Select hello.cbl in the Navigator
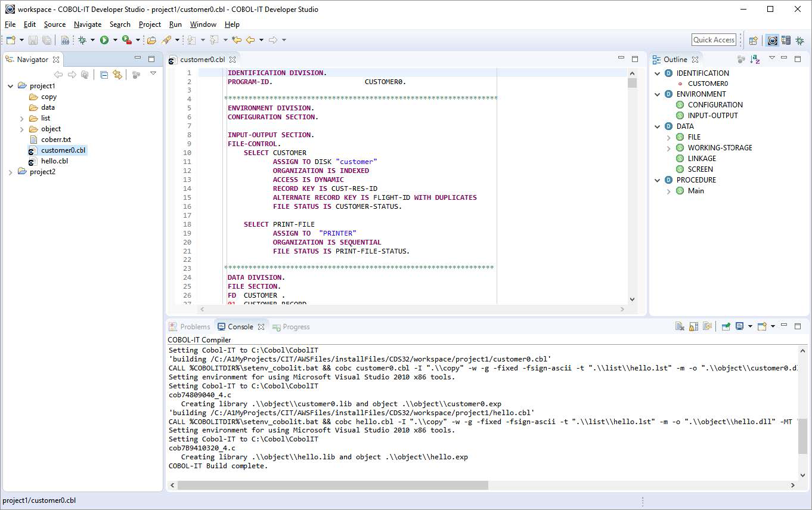 coord(54,161)
